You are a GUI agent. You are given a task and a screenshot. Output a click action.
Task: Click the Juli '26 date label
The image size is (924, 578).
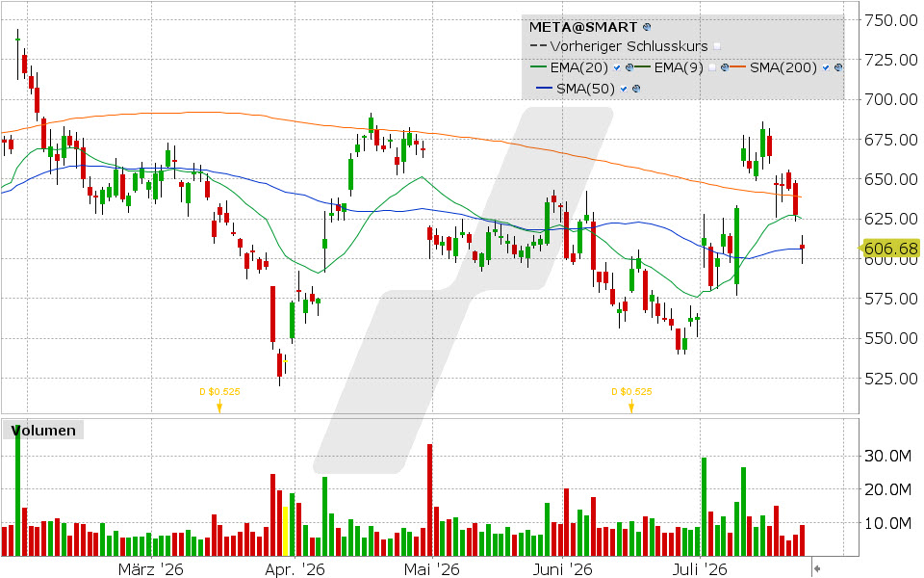pos(700,569)
